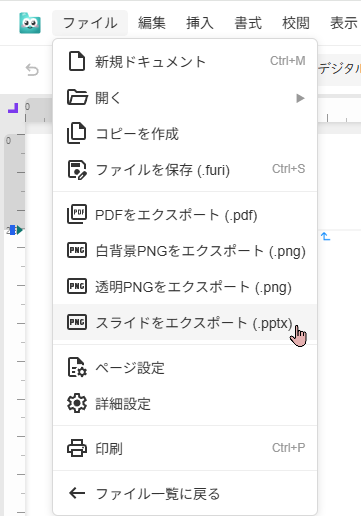Click the purple corner ruler marker
The width and height of the screenshot is (361, 516).
click(x=13, y=108)
